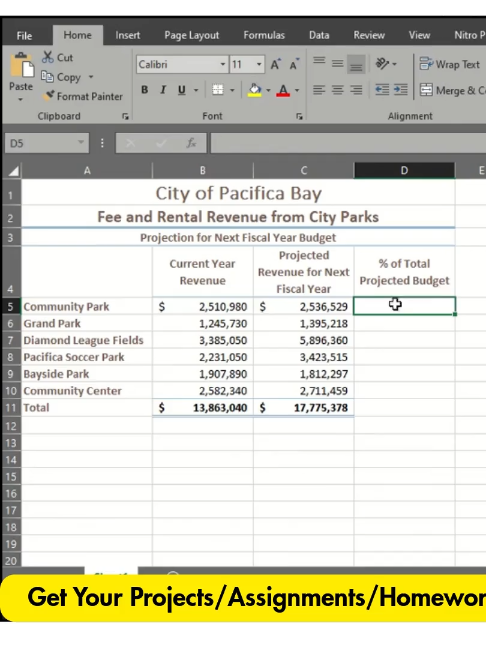486x648 pixels.
Task: Click the Orientation text angle icon
Action: click(x=383, y=63)
